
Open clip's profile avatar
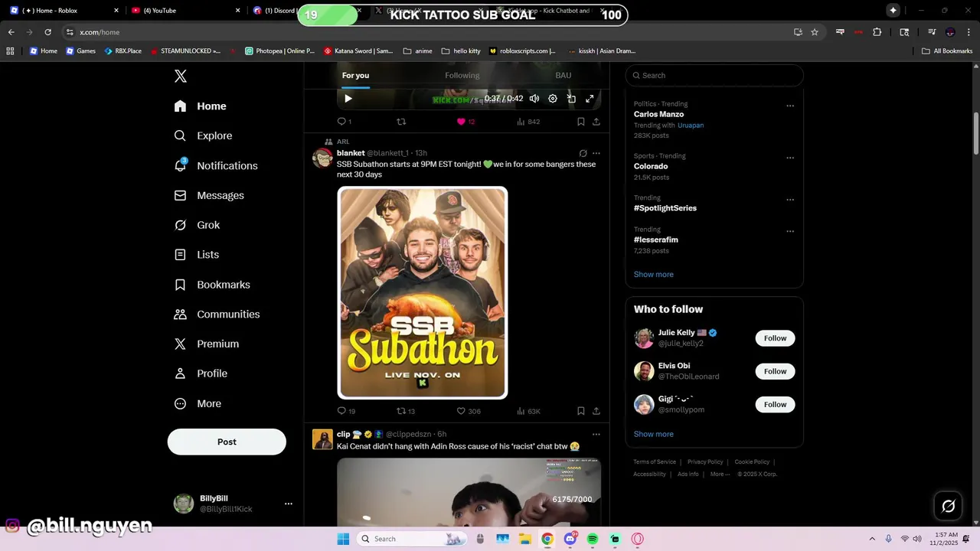(322, 439)
